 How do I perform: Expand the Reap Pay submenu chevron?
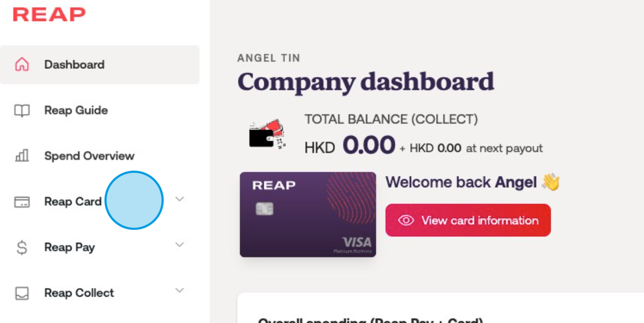pos(180,245)
